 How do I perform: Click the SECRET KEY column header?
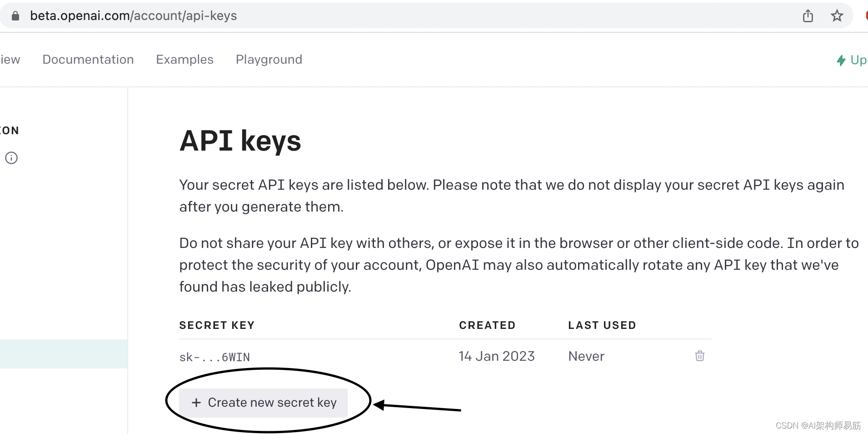[217, 325]
